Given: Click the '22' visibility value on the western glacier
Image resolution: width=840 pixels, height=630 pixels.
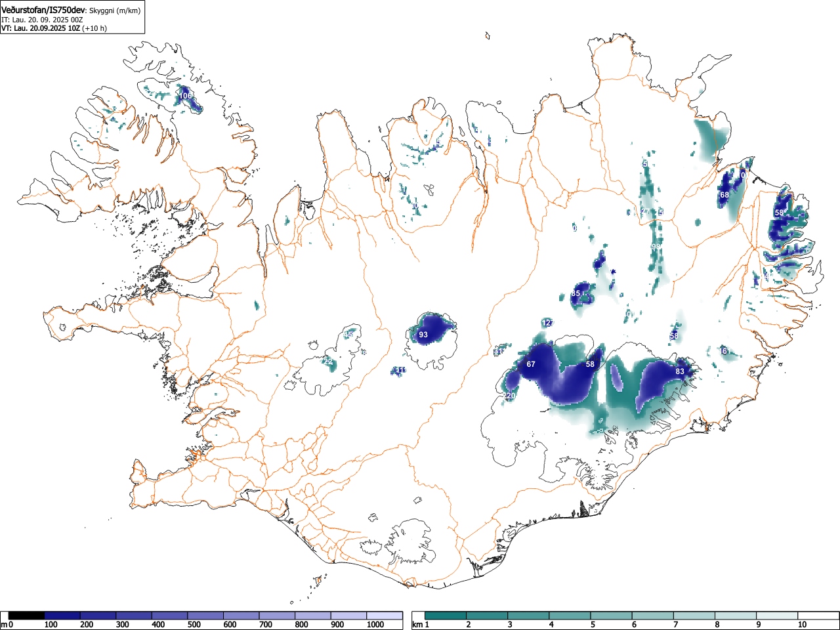Looking at the screenshot, I should (x=328, y=362).
